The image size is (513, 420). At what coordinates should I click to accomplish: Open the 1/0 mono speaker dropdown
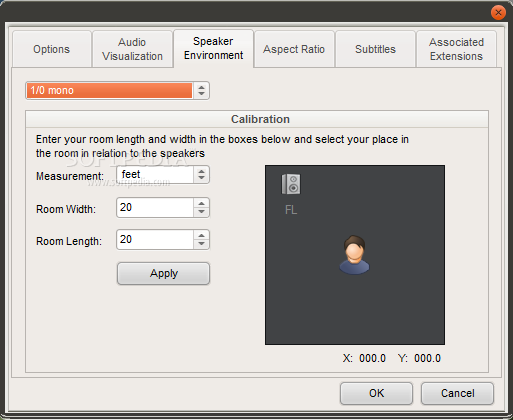pos(117,90)
